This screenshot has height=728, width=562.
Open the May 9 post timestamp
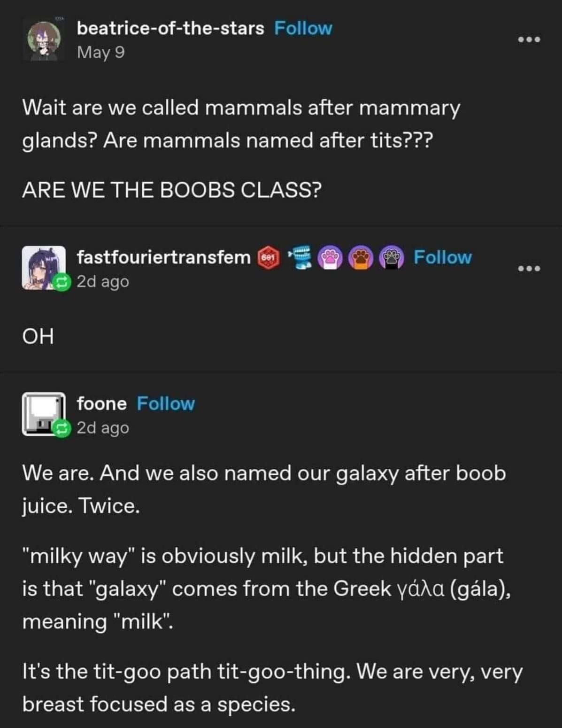pyautogui.click(x=101, y=52)
